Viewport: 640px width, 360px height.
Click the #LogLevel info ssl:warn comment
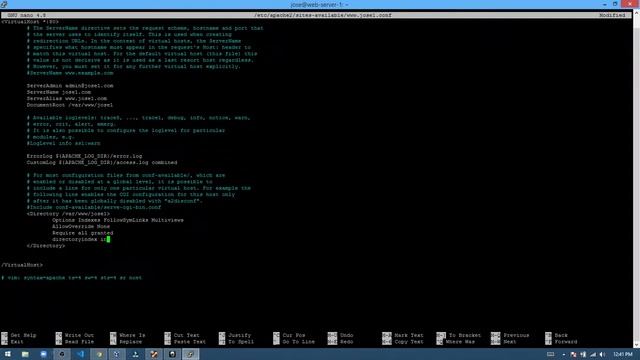pyautogui.click(x=63, y=143)
